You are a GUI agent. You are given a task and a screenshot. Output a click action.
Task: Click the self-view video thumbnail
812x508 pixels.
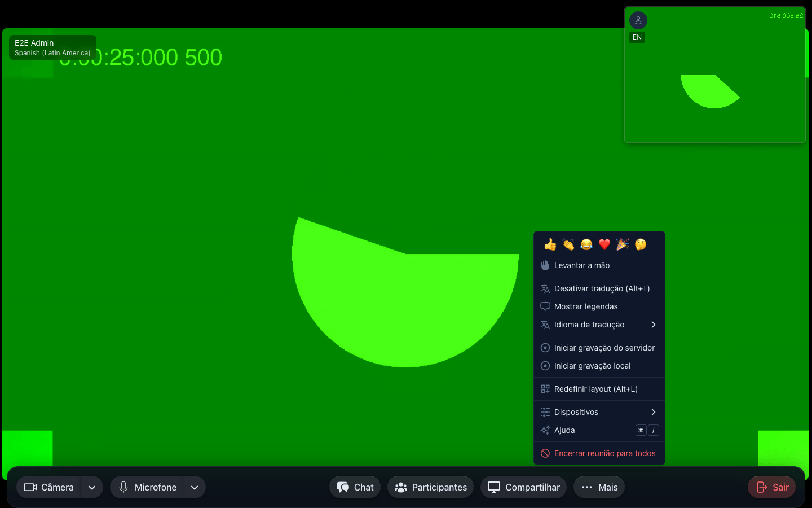click(715, 75)
